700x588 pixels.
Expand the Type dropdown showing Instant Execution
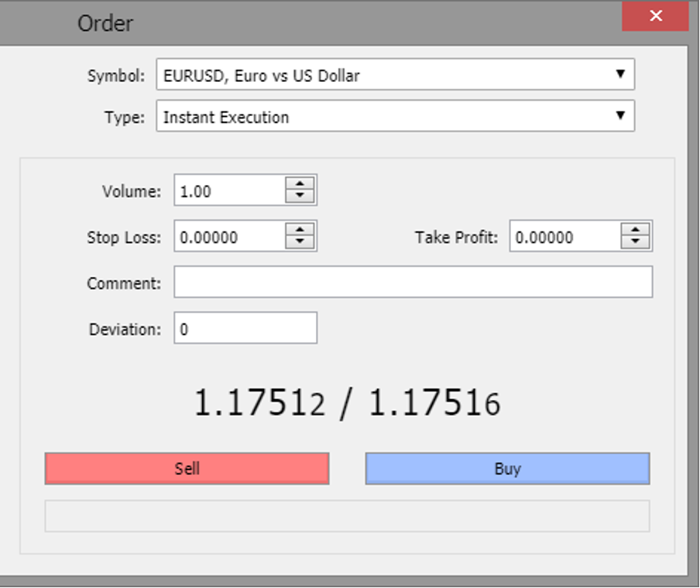pyautogui.click(x=395, y=117)
